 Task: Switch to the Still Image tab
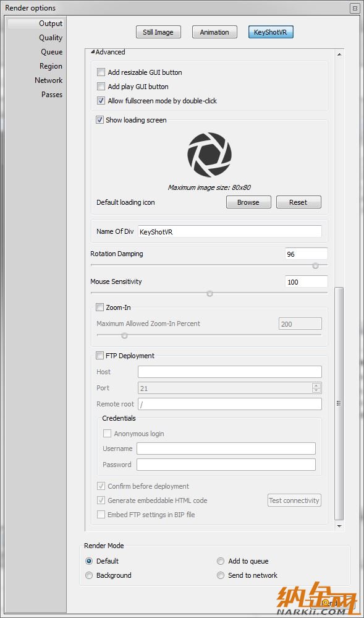pos(158,32)
